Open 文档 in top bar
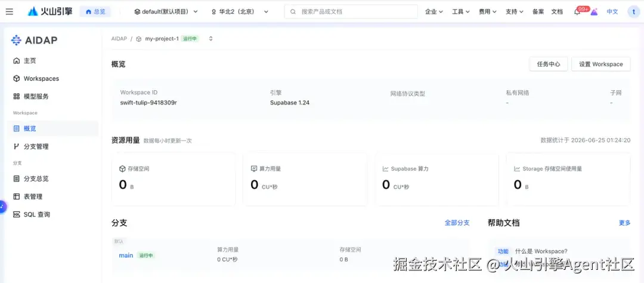Image resolution: width=644 pixels, height=283 pixels. (x=557, y=11)
